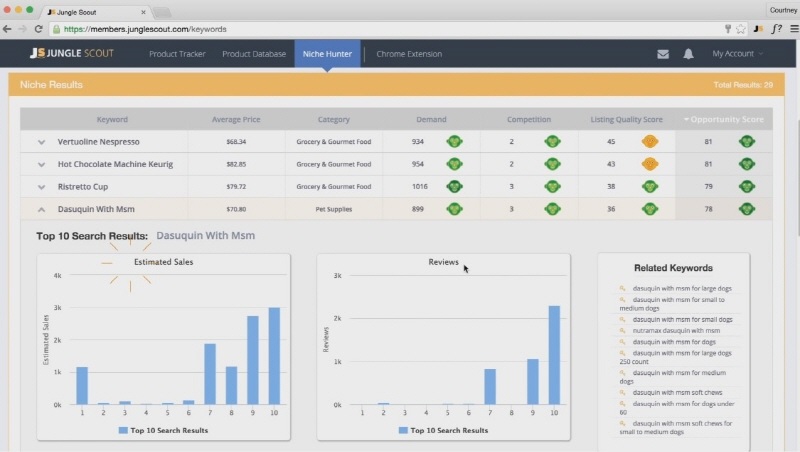Toggle Estimated Sales chart legend Top 10 Search Results
The width and height of the screenshot is (800, 452).
click(x=163, y=430)
